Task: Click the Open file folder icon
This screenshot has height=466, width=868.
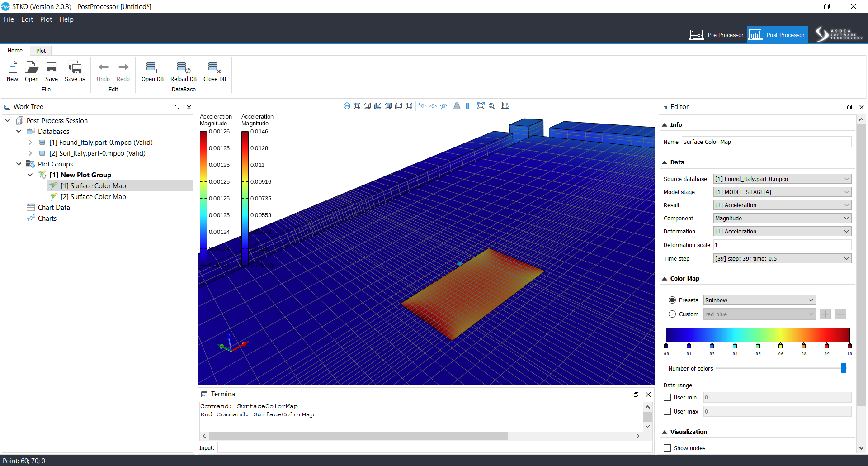Action: 32,67
